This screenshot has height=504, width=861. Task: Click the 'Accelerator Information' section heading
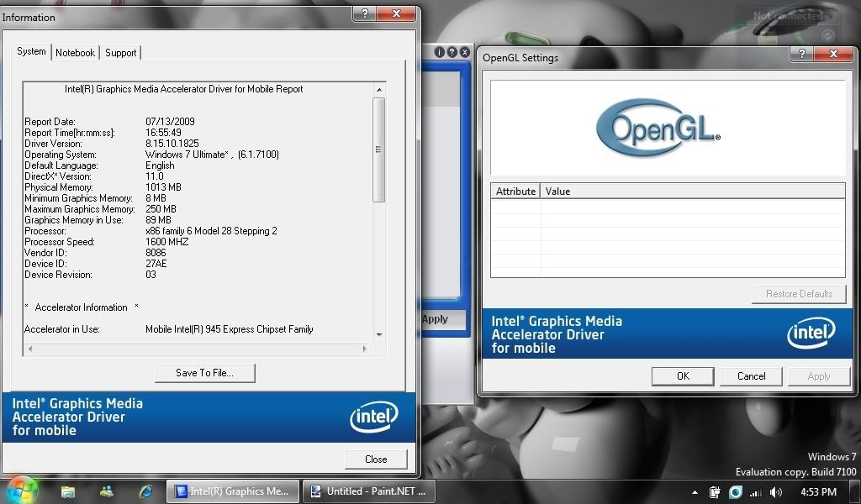pyautogui.click(x=82, y=307)
